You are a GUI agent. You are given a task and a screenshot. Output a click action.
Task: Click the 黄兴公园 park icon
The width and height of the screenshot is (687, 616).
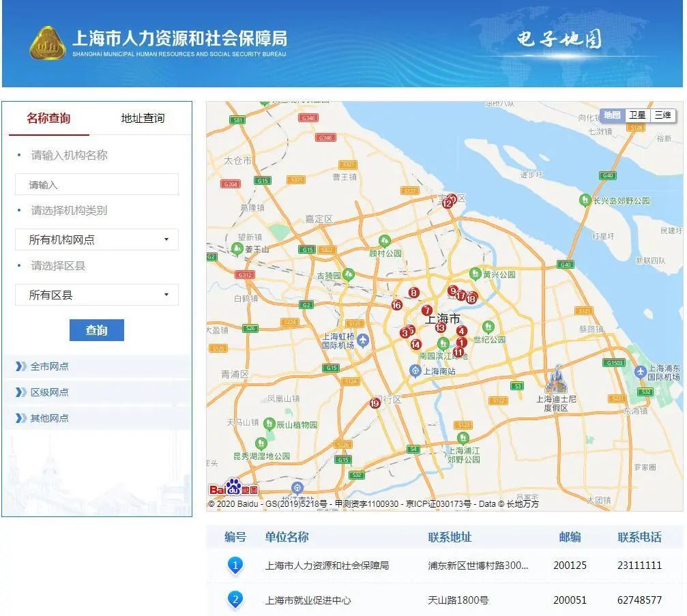pyautogui.click(x=475, y=274)
